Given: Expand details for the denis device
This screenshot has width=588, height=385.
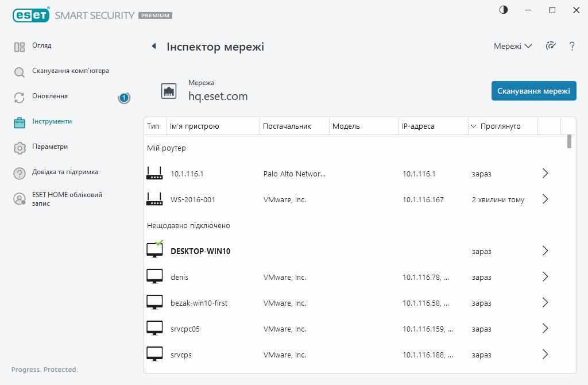Looking at the screenshot, I should [x=546, y=277].
